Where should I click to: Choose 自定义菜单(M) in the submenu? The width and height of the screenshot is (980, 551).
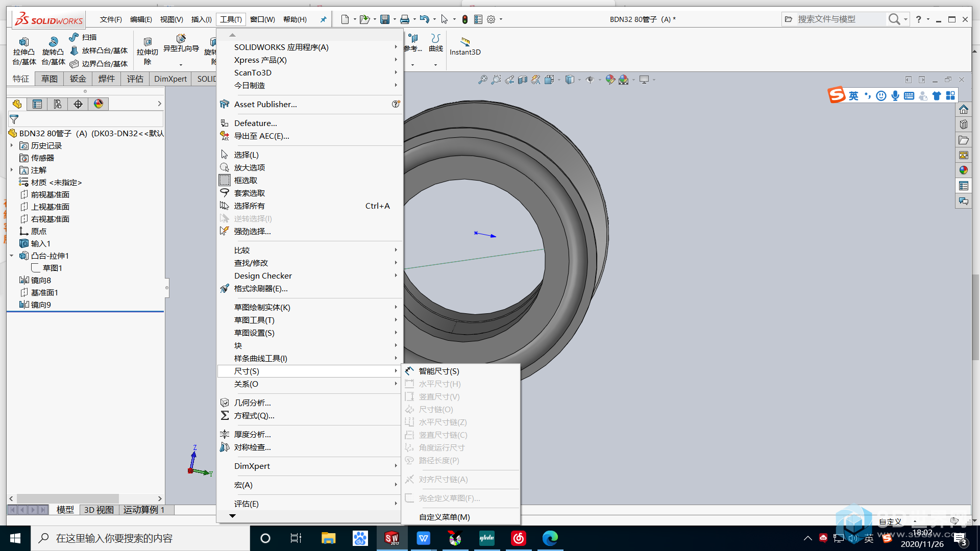click(x=461, y=517)
